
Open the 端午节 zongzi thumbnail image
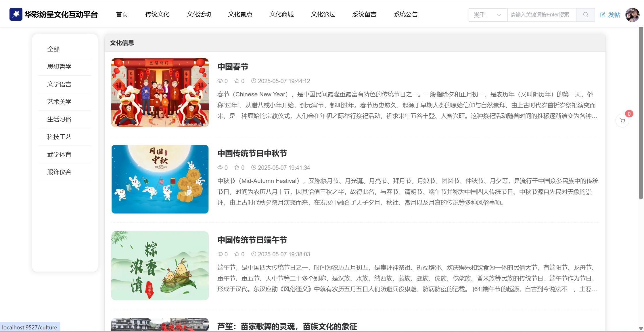click(x=160, y=266)
